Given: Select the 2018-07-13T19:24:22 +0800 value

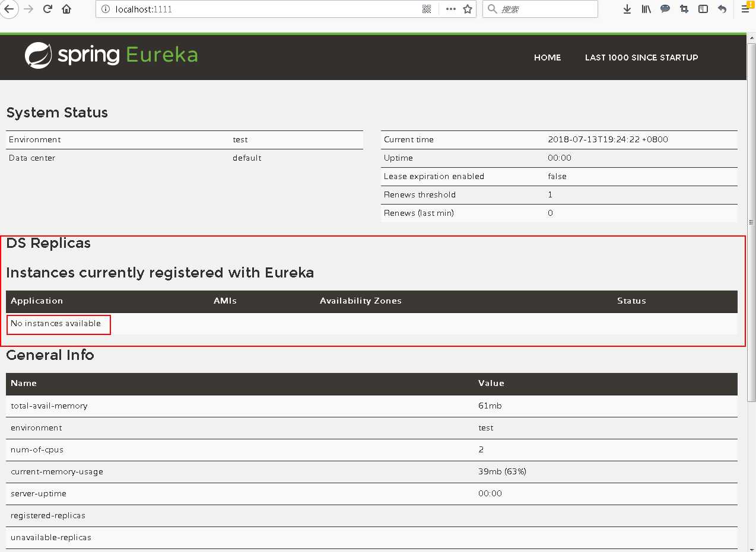Looking at the screenshot, I should (608, 139).
